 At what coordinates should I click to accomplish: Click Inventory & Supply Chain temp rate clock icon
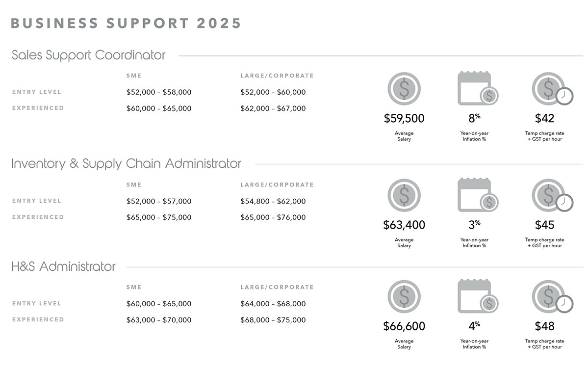[550, 195]
